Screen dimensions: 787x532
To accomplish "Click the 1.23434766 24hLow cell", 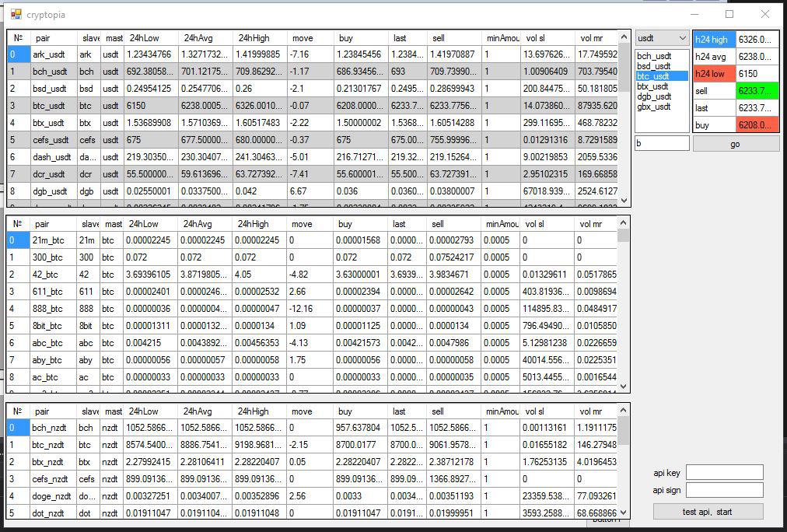I will [151, 54].
